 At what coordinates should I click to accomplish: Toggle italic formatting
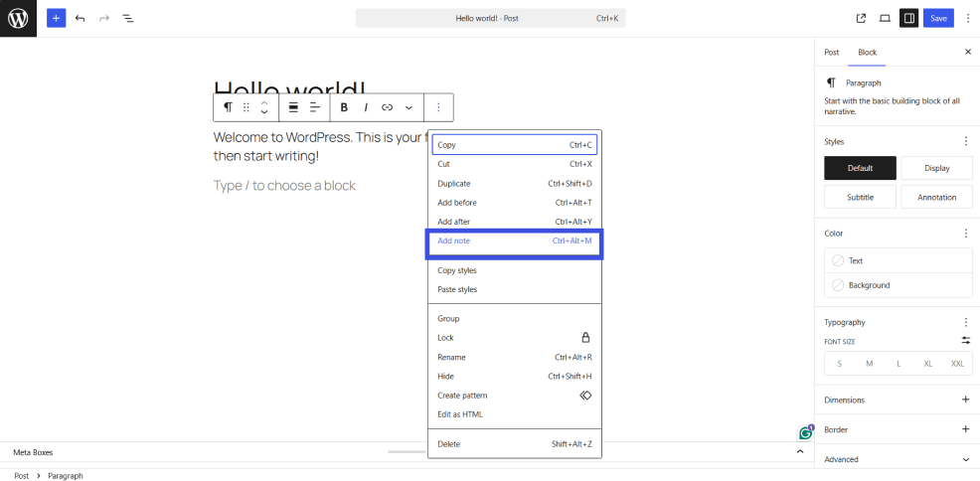pos(366,107)
